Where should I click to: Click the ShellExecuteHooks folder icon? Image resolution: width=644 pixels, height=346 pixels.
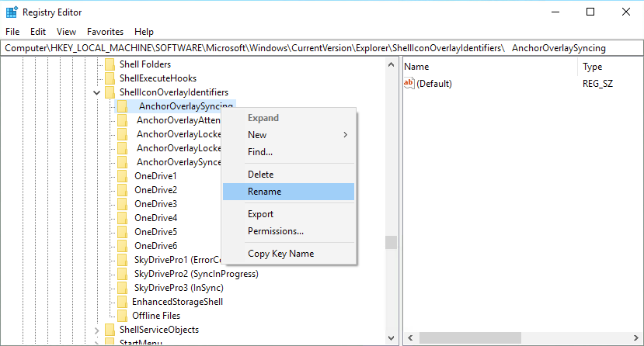(110, 78)
